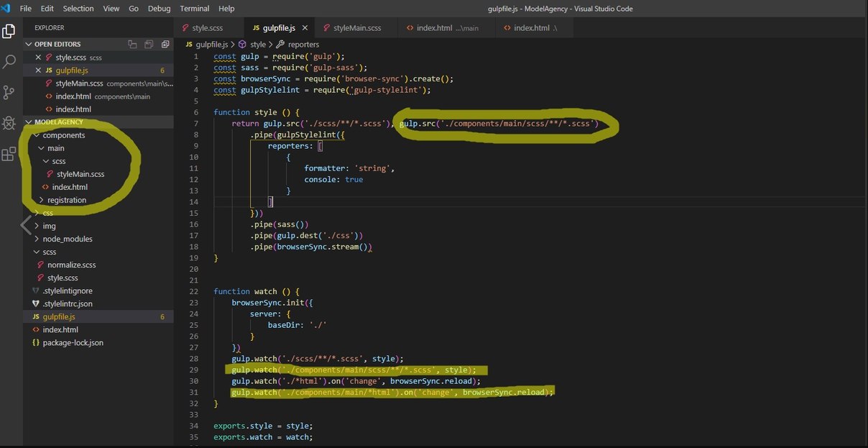Image resolution: width=868 pixels, height=448 pixels.
Task: Close style.scss from the Open Editors list
Action: (38, 58)
